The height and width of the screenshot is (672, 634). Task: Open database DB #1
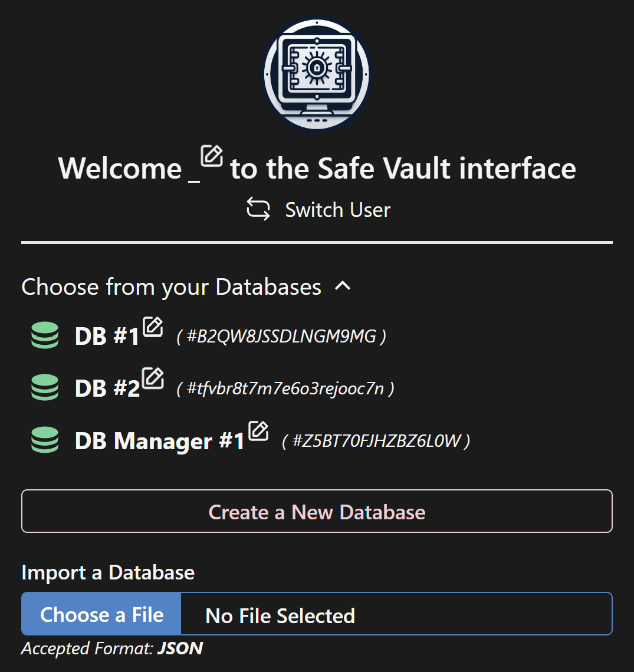click(107, 336)
